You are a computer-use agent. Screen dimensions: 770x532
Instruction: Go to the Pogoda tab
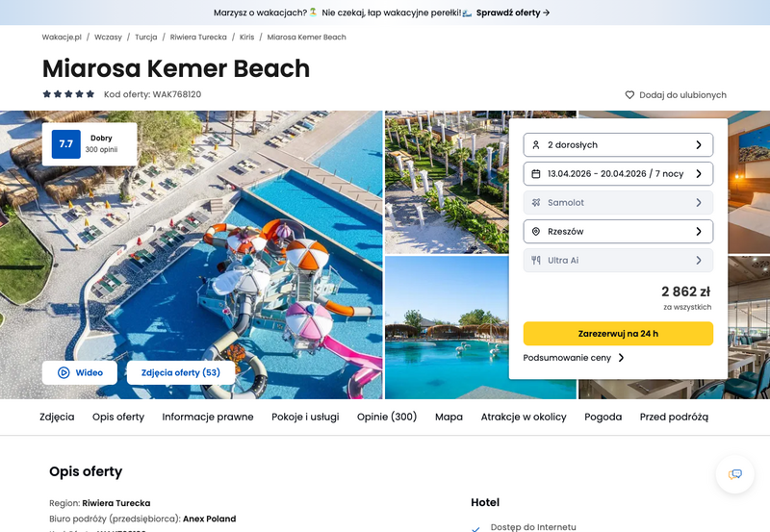[603, 417]
